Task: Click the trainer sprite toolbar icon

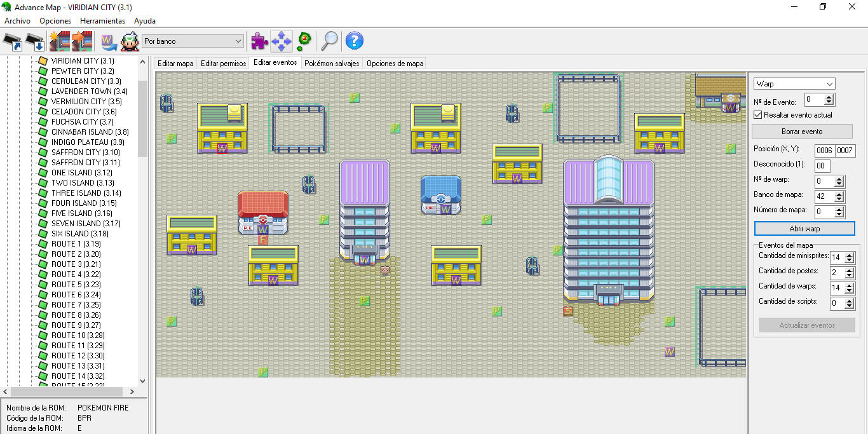Action: click(x=130, y=41)
